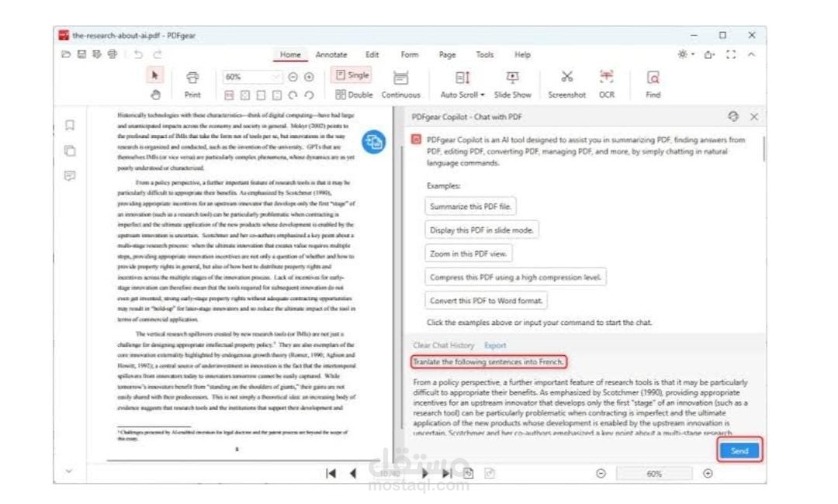Click 'Convert this PDF to Word format.' example
The height and width of the screenshot is (504, 838).
click(486, 301)
